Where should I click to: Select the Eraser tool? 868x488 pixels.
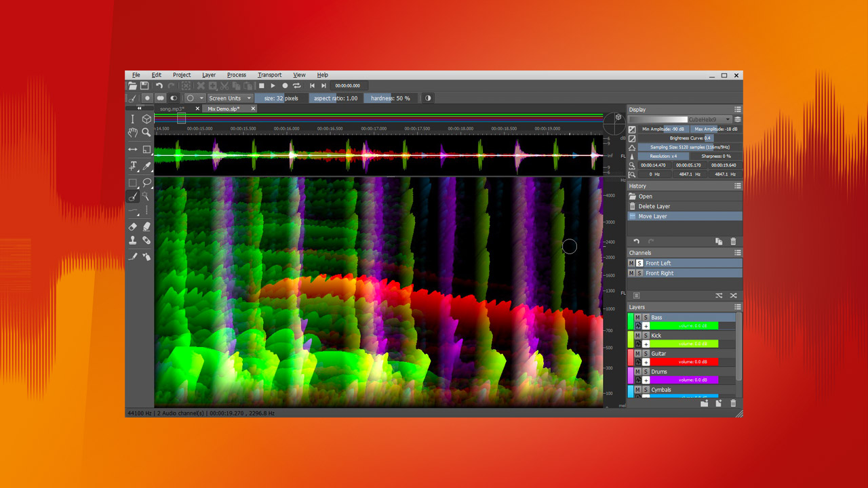click(x=133, y=227)
